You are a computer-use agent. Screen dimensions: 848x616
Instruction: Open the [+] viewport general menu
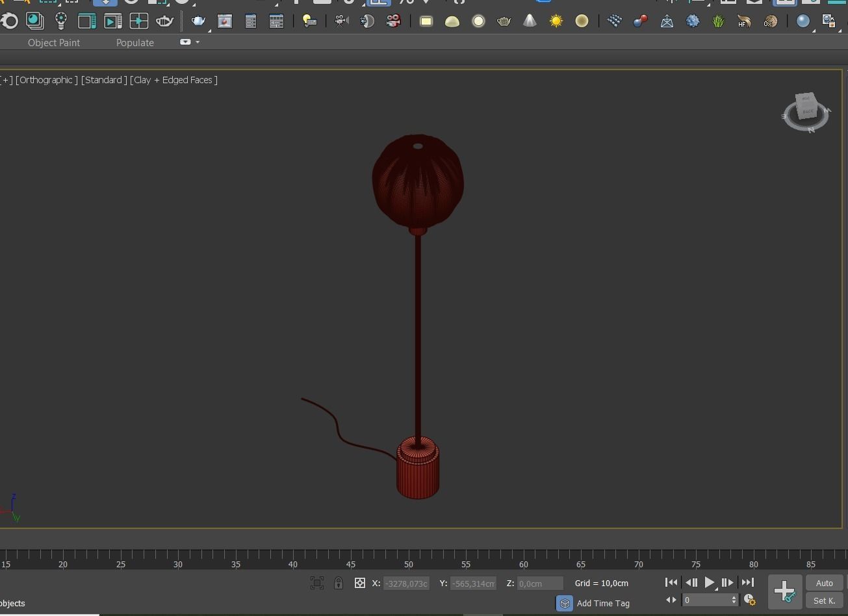coord(7,80)
